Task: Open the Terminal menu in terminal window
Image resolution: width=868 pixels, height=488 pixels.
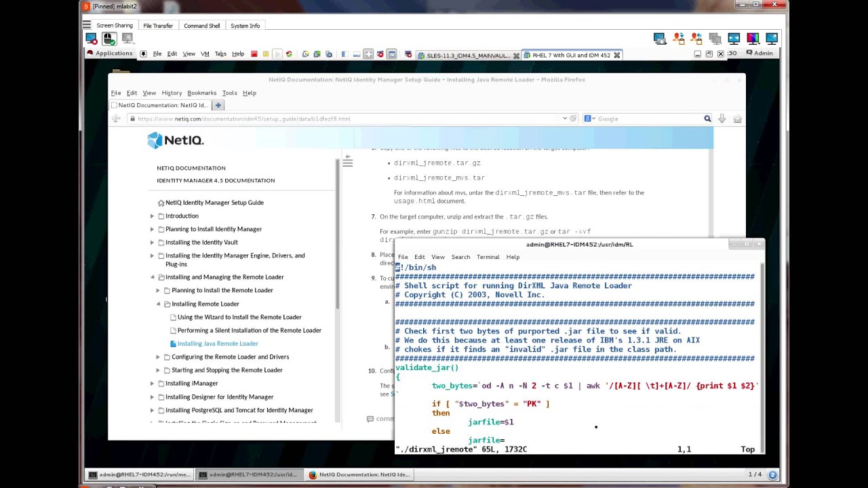Action: coord(488,257)
